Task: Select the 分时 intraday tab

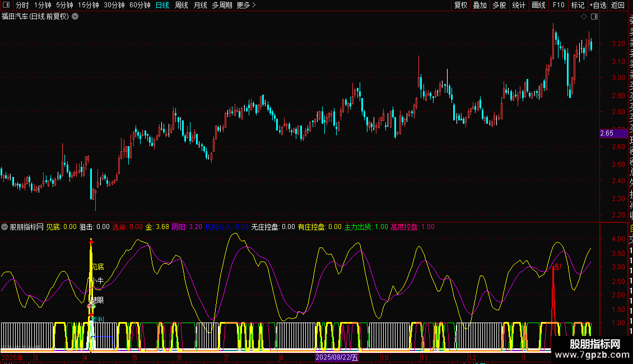Action: (x=22, y=5)
